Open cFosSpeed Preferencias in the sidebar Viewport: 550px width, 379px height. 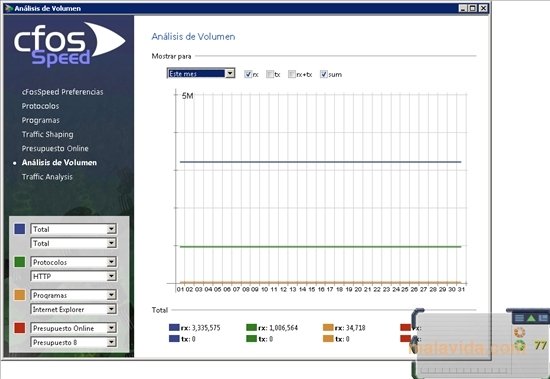[x=62, y=92]
